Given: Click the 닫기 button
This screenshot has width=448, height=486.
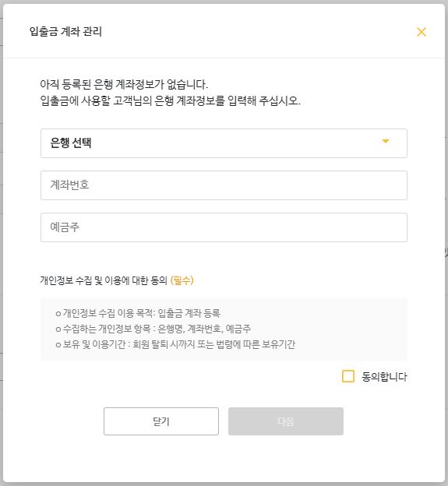Looking at the screenshot, I should [161, 421].
